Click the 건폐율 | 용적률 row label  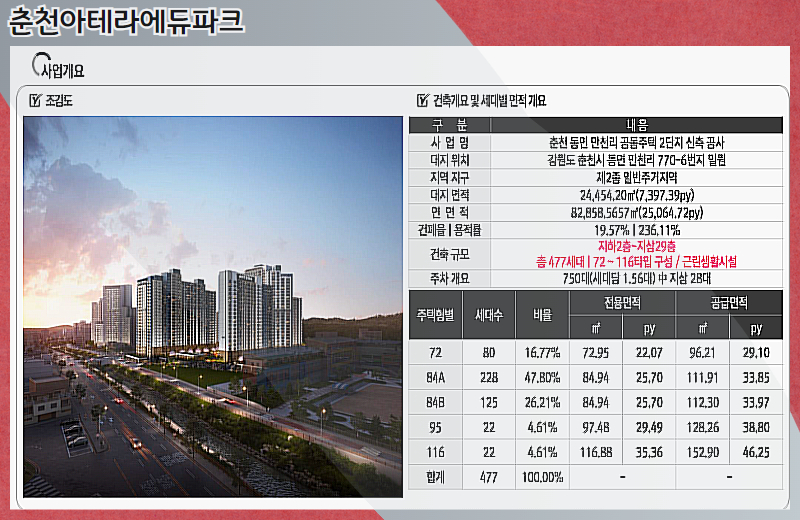tap(449, 230)
